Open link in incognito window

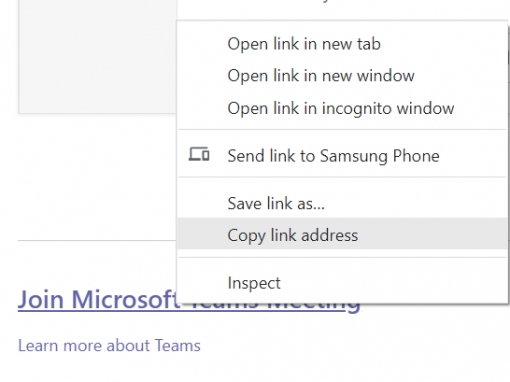(x=342, y=108)
